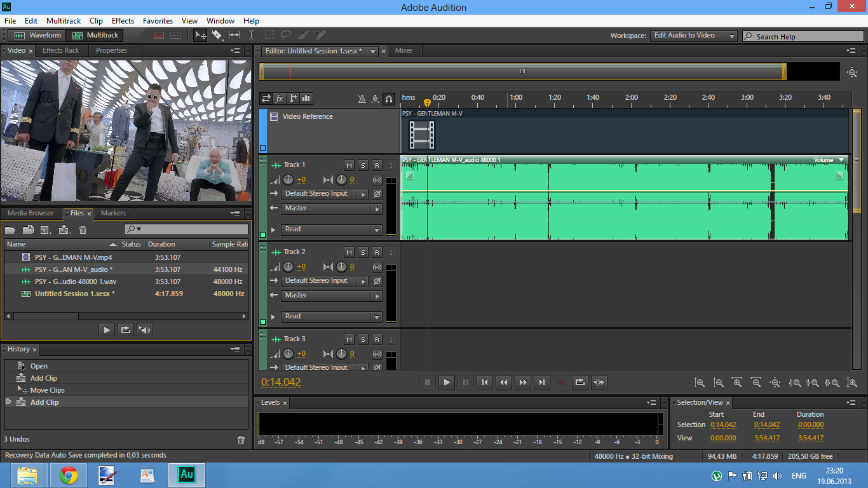Select Untitled Session 1.sesx in Files list
The image size is (868, 488).
[x=74, y=294]
